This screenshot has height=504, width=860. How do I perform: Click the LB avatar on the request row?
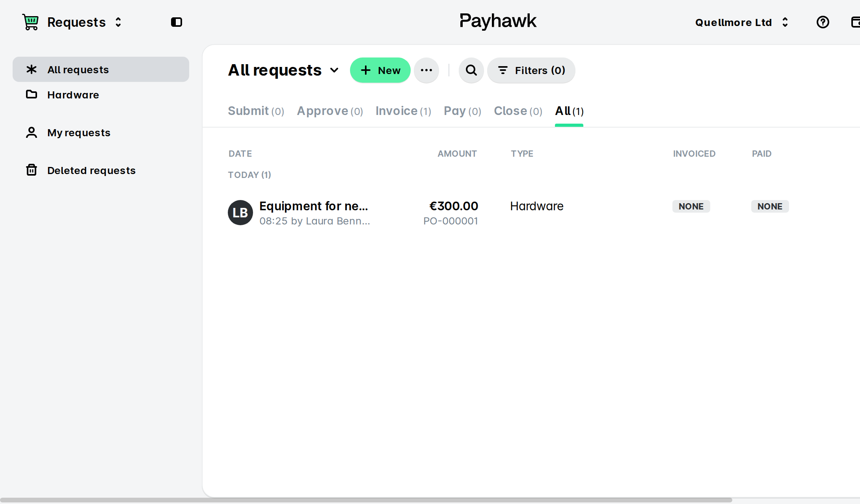(x=240, y=213)
